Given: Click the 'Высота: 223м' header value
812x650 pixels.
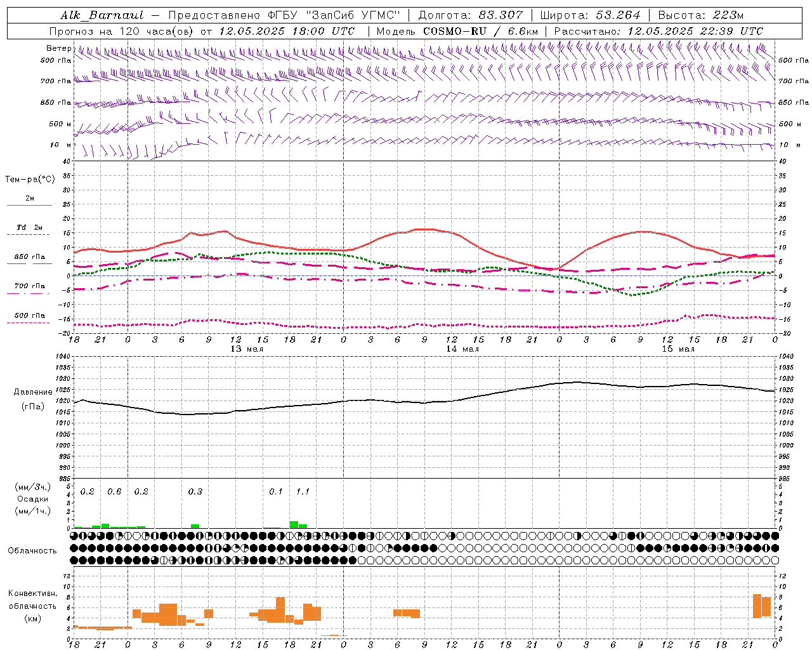Looking at the screenshot, I should pos(700,15).
